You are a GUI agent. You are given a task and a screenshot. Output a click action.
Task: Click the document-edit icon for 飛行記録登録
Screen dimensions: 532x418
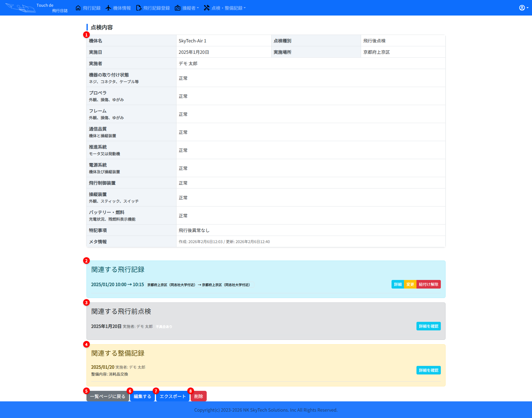point(139,8)
